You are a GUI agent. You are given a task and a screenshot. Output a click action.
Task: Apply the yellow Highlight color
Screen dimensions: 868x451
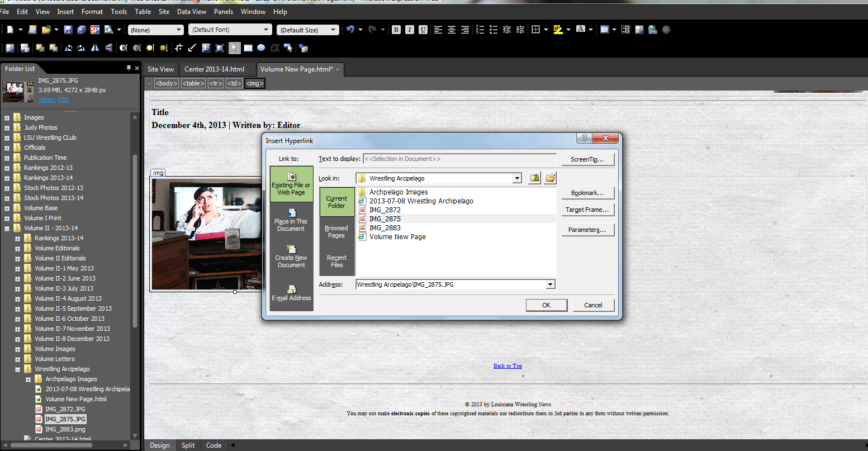click(x=558, y=30)
